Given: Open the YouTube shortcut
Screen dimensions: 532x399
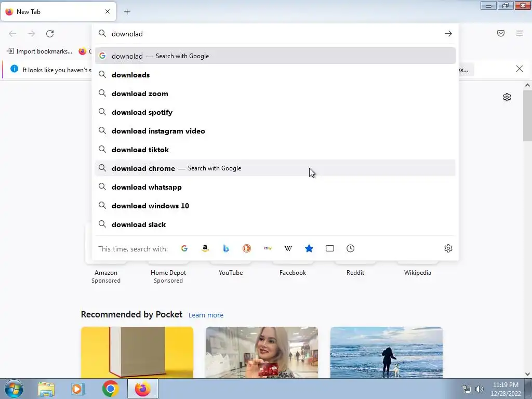Looking at the screenshot, I should (231, 273).
